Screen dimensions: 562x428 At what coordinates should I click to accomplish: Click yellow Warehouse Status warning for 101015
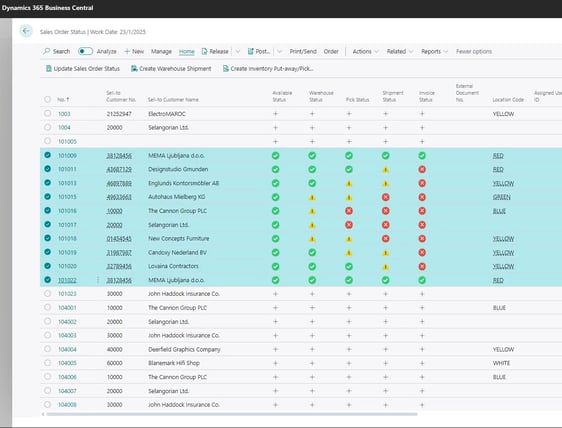312,197
